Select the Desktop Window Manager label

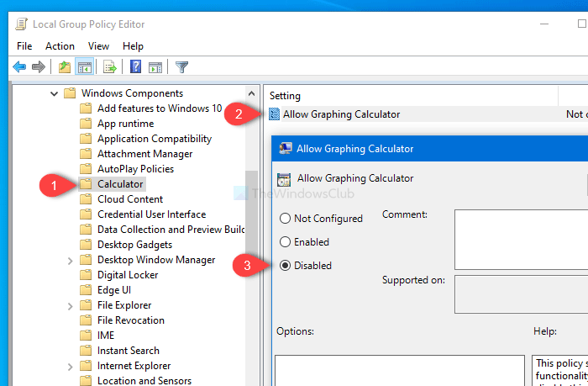point(156,260)
